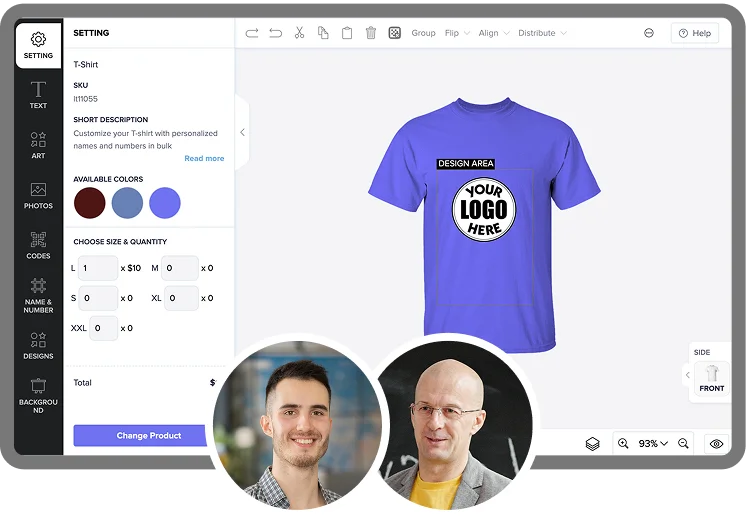The height and width of the screenshot is (519, 746).
Task: Click the redo arrow icon
Action: point(252,33)
